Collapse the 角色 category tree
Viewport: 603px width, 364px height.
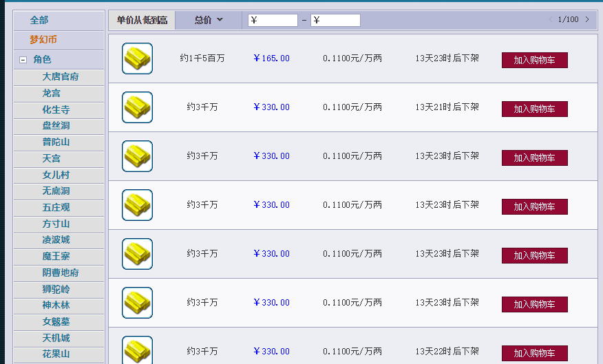(23, 61)
